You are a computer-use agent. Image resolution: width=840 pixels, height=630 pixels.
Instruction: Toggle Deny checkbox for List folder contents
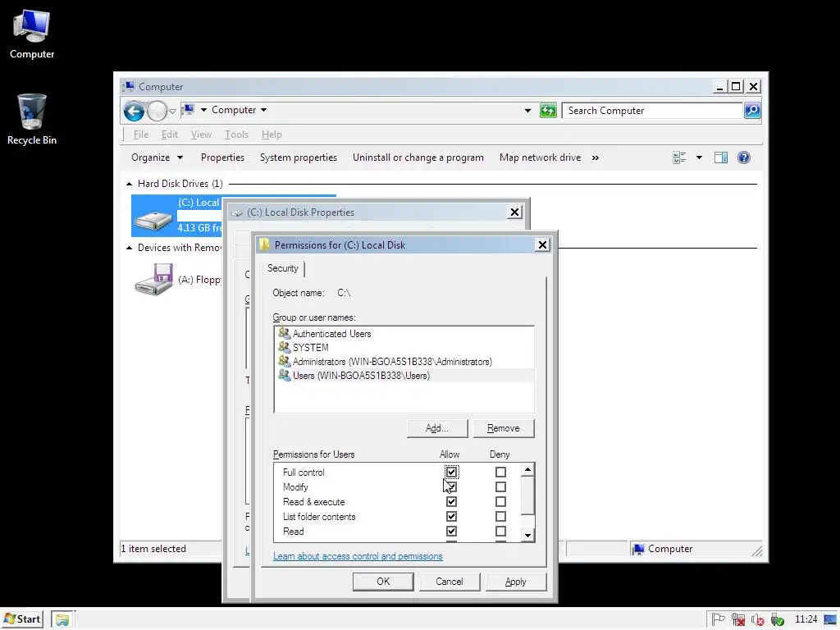coord(500,517)
